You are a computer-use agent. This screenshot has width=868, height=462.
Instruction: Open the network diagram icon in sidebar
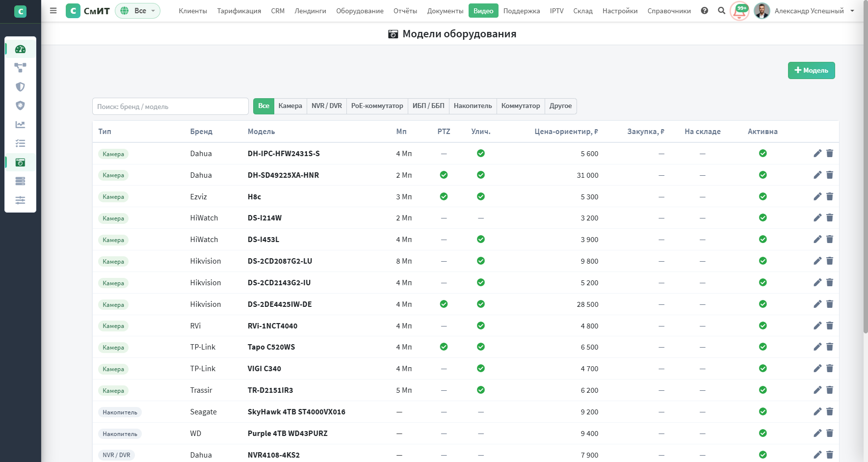coord(20,68)
